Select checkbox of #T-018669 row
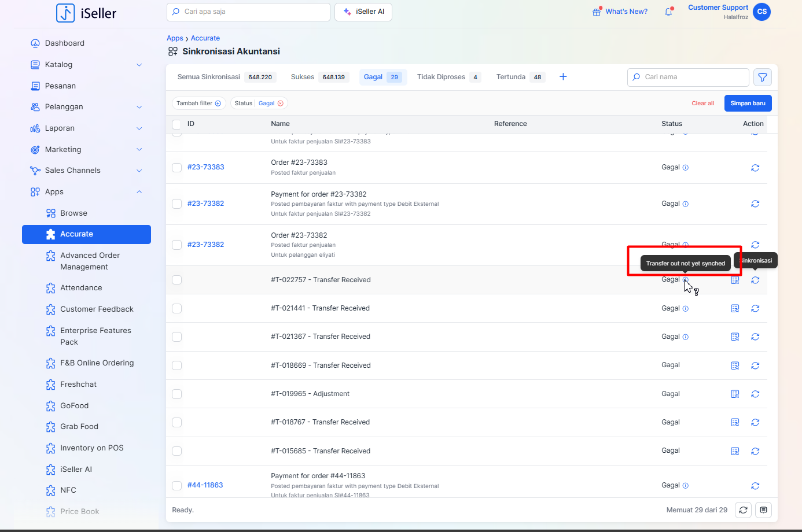 [x=176, y=365]
